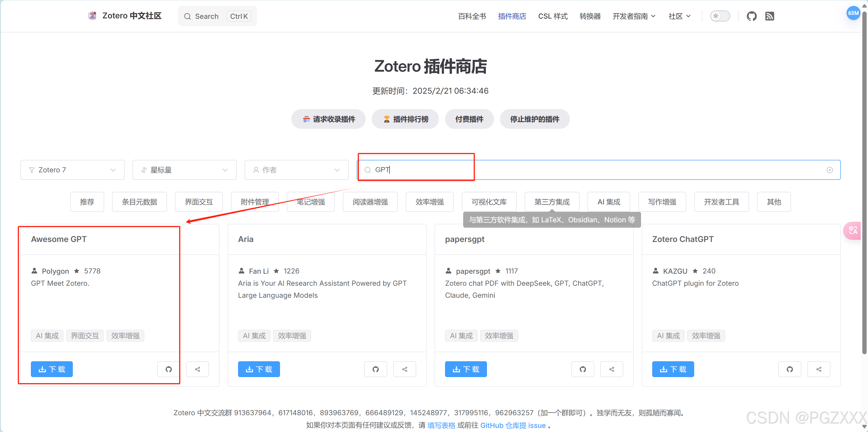Click the clear icon in the GPT search field

(x=830, y=170)
